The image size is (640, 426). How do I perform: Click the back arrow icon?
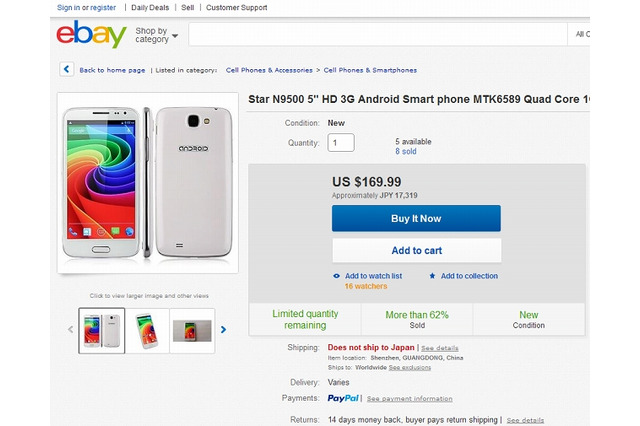point(67,70)
